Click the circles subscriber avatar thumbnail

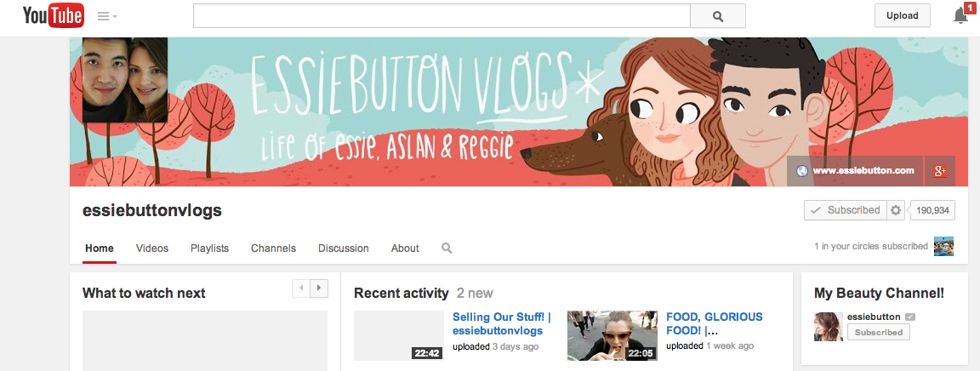[943, 247]
